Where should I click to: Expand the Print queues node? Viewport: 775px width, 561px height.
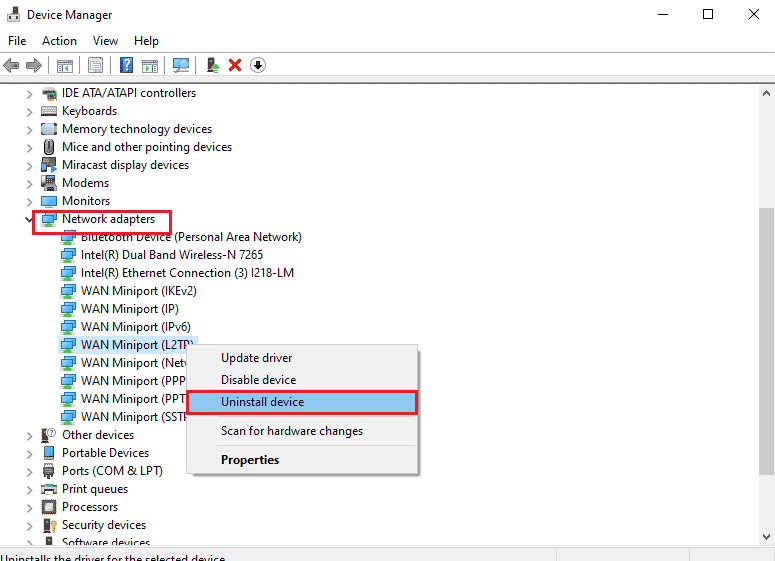[x=29, y=490]
